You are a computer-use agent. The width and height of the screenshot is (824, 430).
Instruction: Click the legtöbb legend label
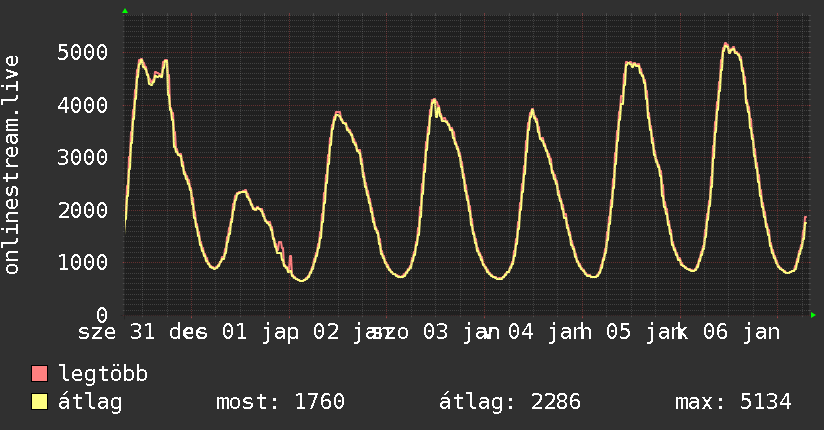(103, 374)
